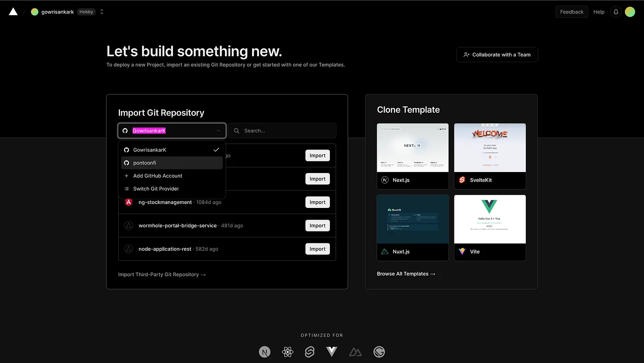Import the ng-stockmanagement repository
Image resolution: width=644 pixels, height=363 pixels.
click(317, 202)
